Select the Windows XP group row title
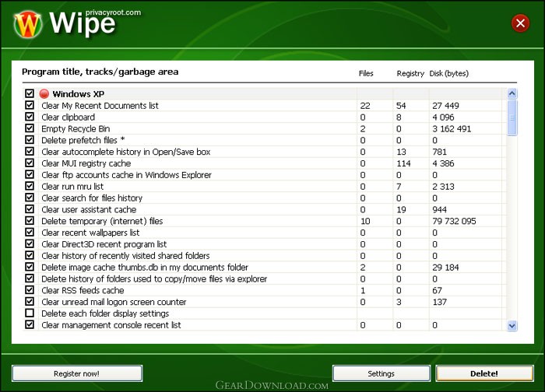Screen dimensions: 545x392 point(78,94)
